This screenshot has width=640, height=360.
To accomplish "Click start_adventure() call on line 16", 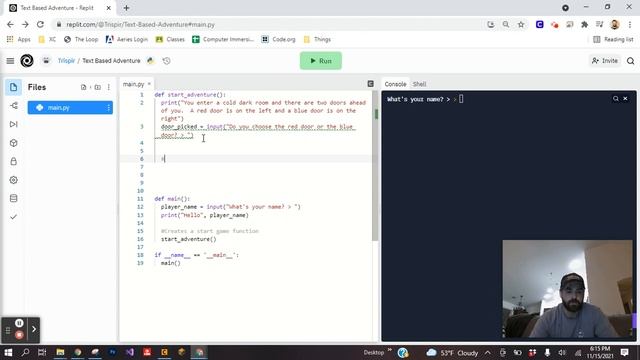I will click(x=189, y=239).
